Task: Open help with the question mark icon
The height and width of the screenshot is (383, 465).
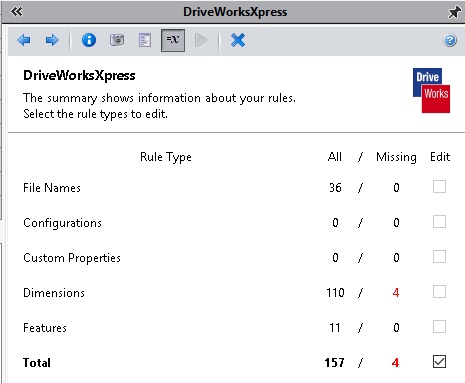Action: coord(450,40)
